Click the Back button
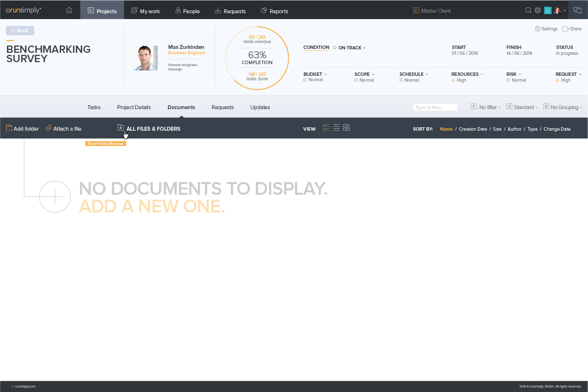 20,30
